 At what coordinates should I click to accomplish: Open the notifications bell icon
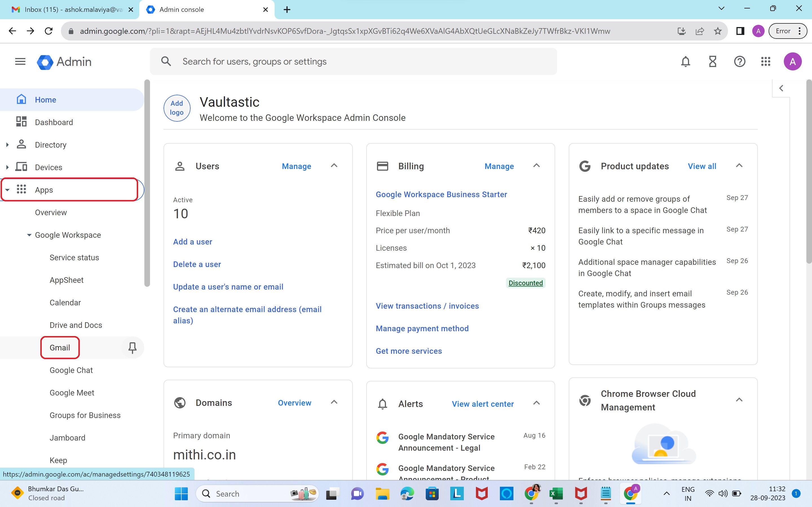coord(685,61)
